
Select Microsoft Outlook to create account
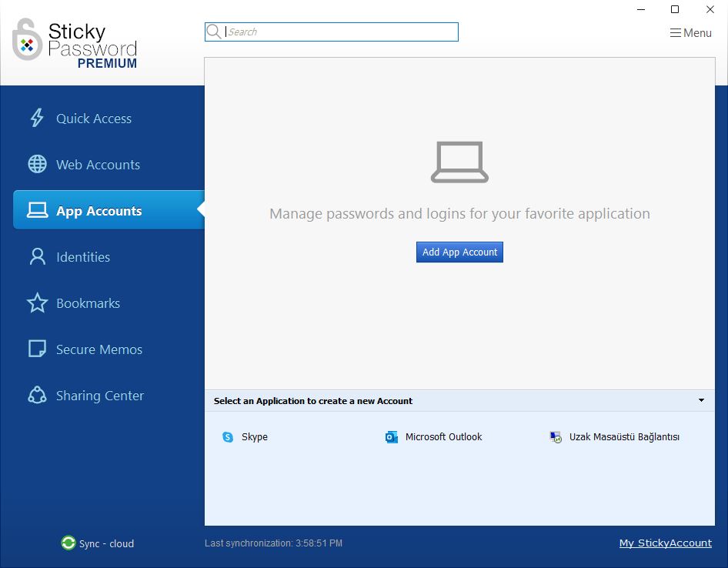(443, 437)
